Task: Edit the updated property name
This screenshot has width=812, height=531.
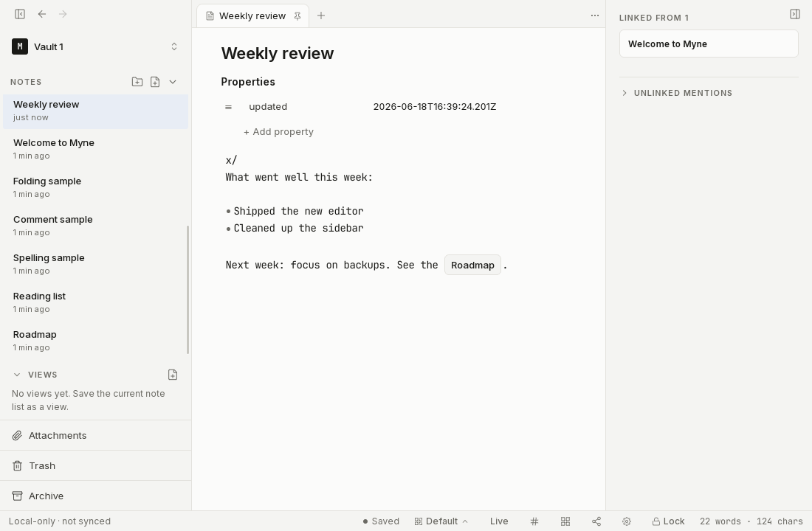Action: pyautogui.click(x=268, y=107)
